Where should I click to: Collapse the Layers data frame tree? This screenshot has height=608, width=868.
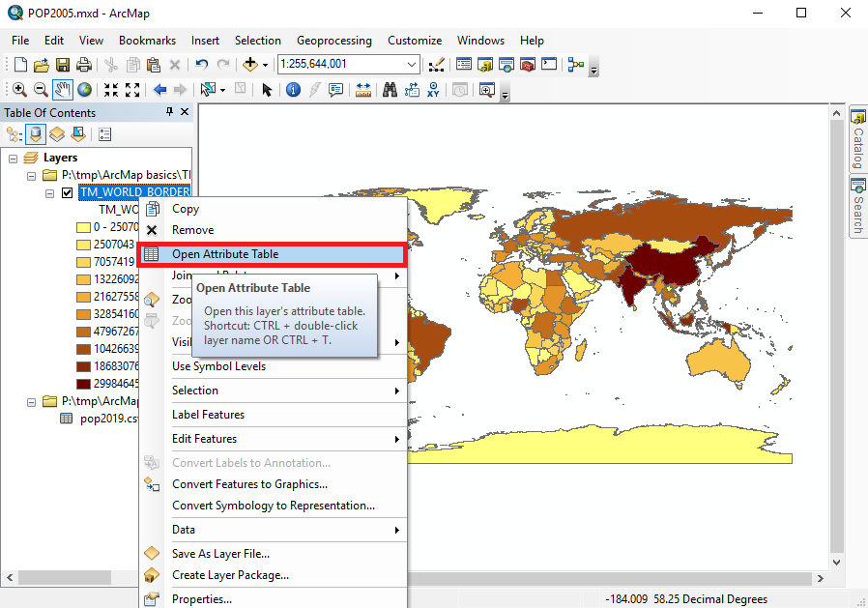[x=13, y=158]
